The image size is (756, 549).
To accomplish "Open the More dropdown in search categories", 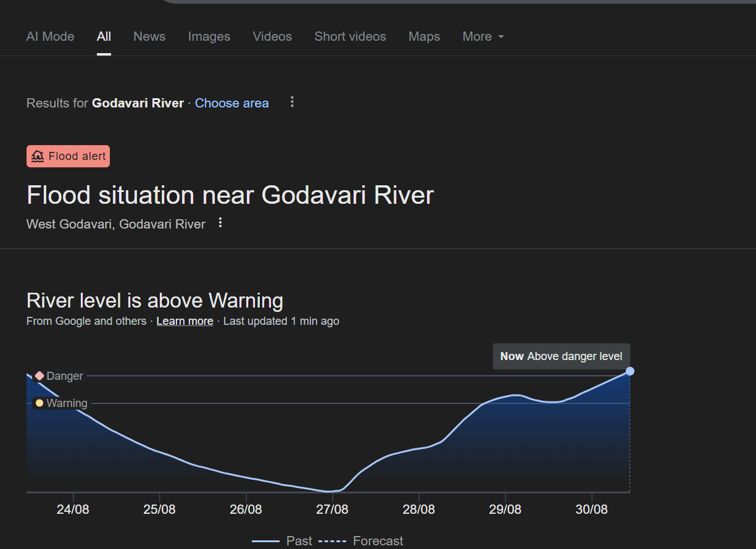I will pos(483,36).
